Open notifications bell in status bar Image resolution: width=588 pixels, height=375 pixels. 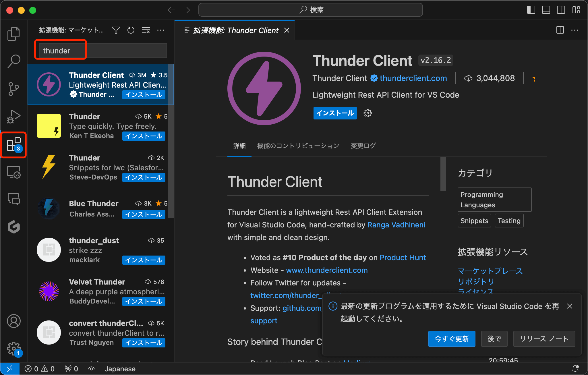tap(575, 369)
